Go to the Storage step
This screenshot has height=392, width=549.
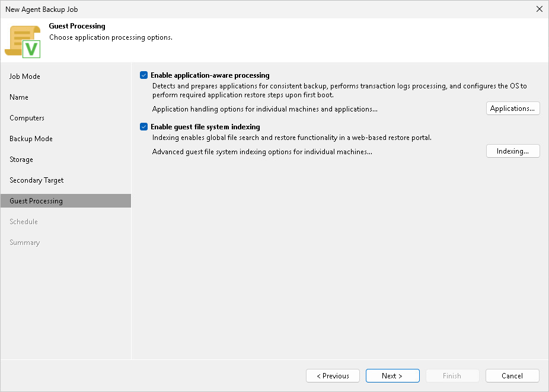pyautogui.click(x=21, y=160)
